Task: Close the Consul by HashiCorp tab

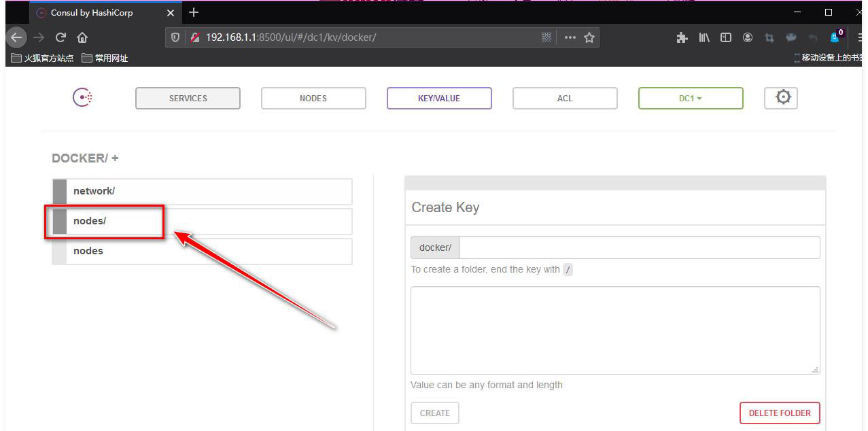Action: [170, 13]
